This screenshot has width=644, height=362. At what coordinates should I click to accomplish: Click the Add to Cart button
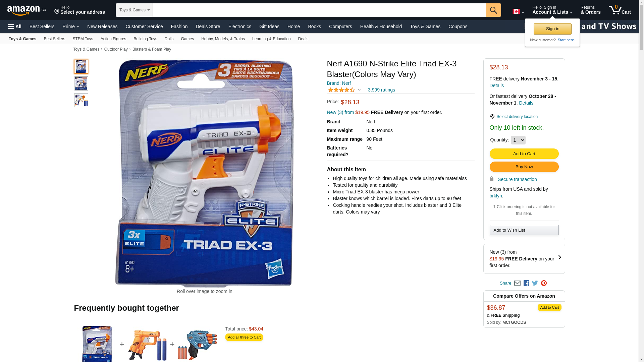(x=524, y=154)
